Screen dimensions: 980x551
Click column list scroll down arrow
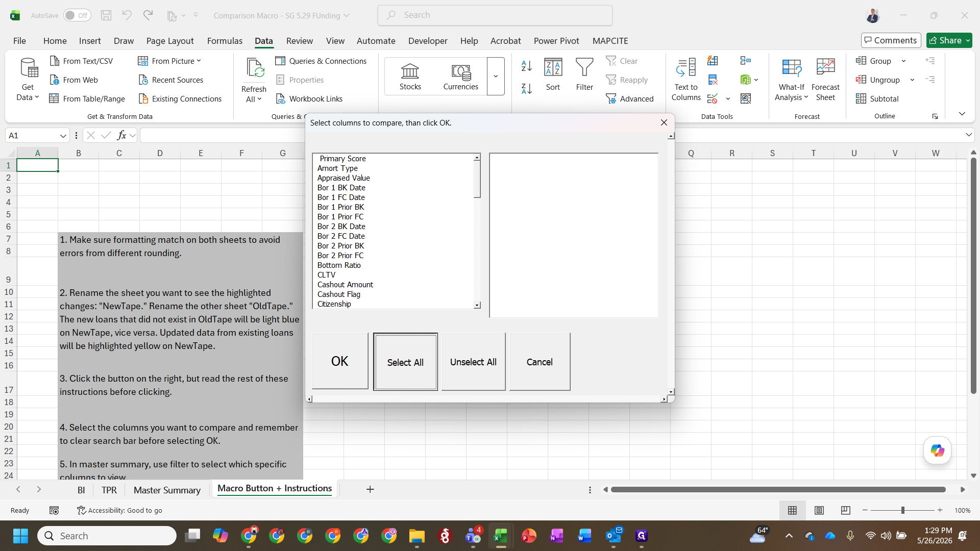[477, 305]
